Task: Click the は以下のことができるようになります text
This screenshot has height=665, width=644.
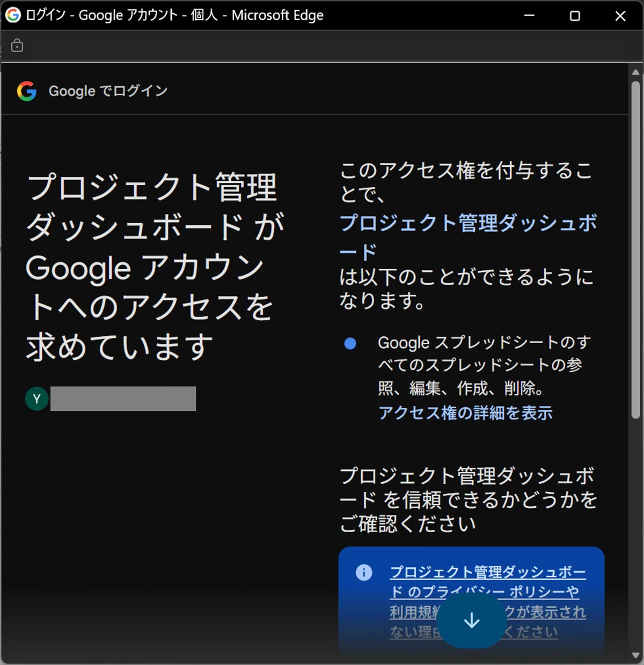Action: point(467,289)
